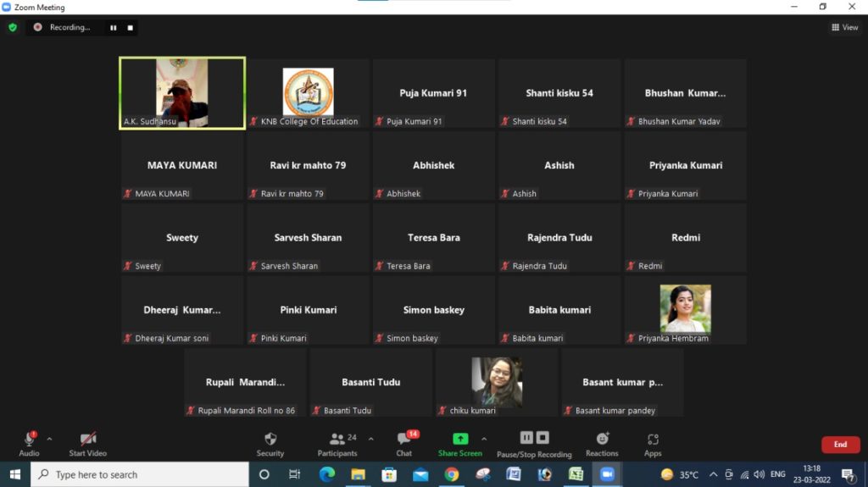Toggle Start Video camera on
This screenshot has width=868, height=487.
pyautogui.click(x=88, y=444)
